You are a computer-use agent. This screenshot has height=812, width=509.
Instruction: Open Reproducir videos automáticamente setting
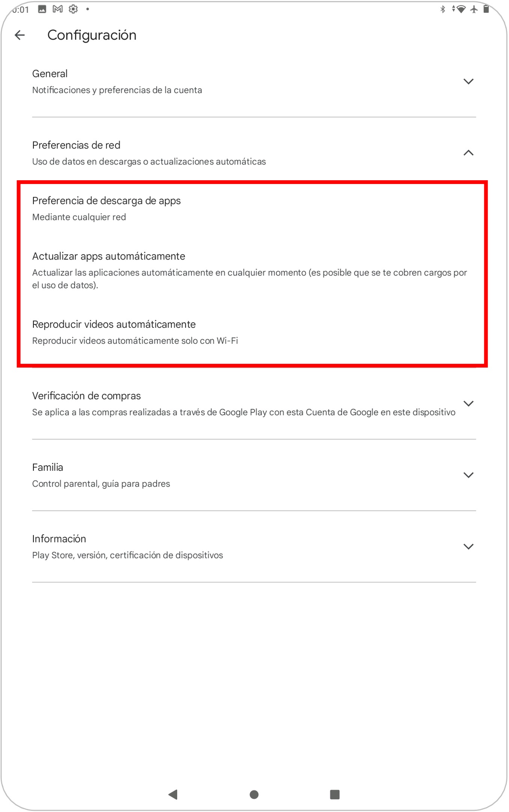pos(114,332)
